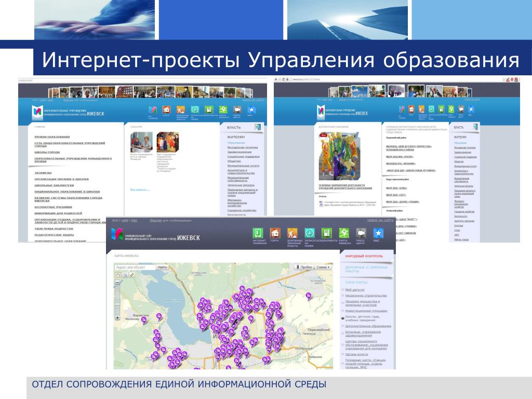Toggle Пожарные части, станции скорой помощи layer
Image resolution: width=532 pixels, height=399 pixels.
click(365, 363)
